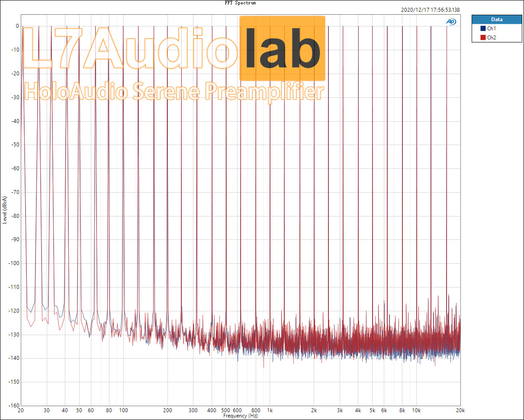Click the -160 level tick label
This screenshot has width=524, height=420.
[x=14, y=406]
